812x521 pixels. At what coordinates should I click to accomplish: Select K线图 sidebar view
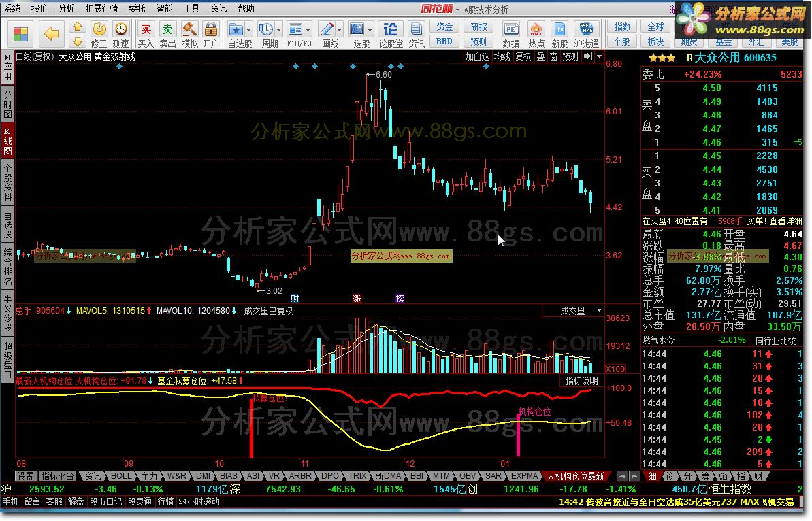coord(7,140)
